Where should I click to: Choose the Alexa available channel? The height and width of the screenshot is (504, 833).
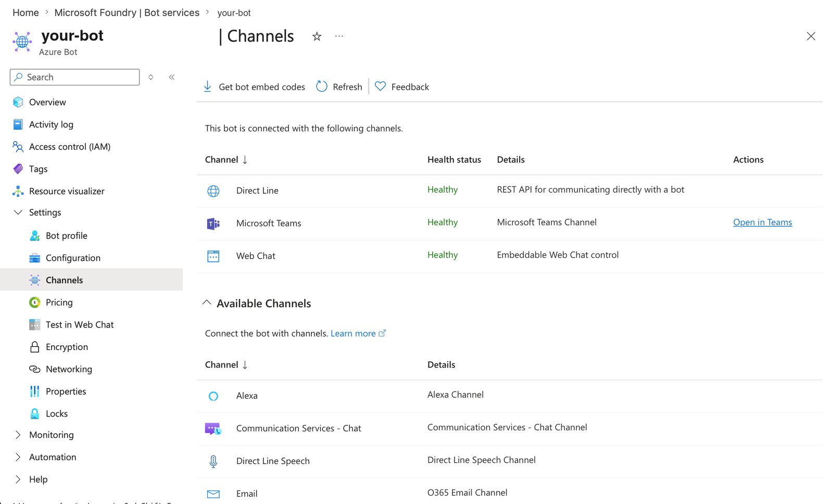[247, 396]
